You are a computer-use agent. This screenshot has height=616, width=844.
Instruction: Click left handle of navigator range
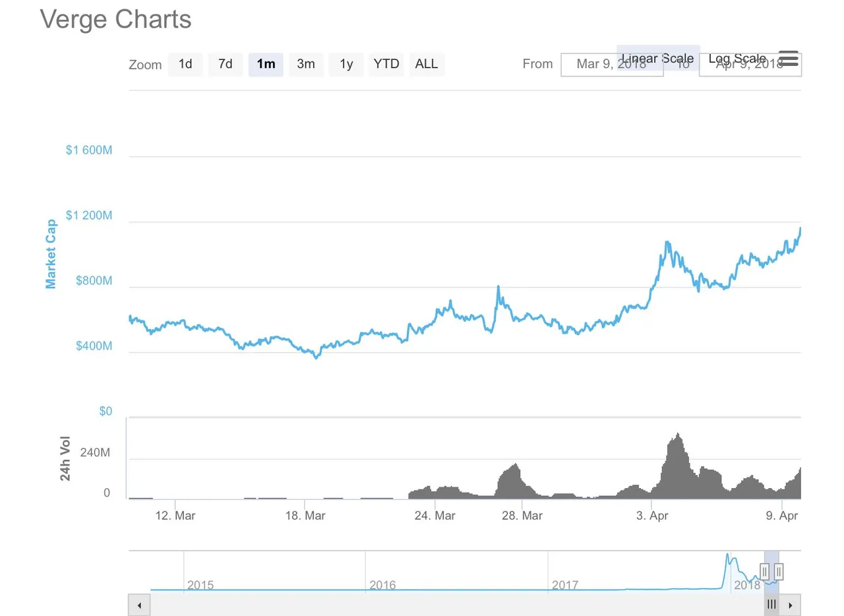coord(765,571)
